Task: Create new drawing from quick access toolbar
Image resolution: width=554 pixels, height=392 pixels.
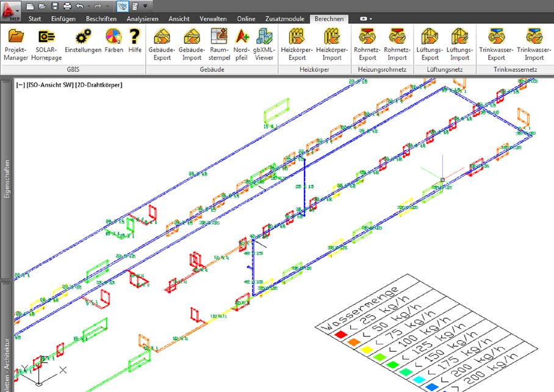Action: (x=31, y=6)
